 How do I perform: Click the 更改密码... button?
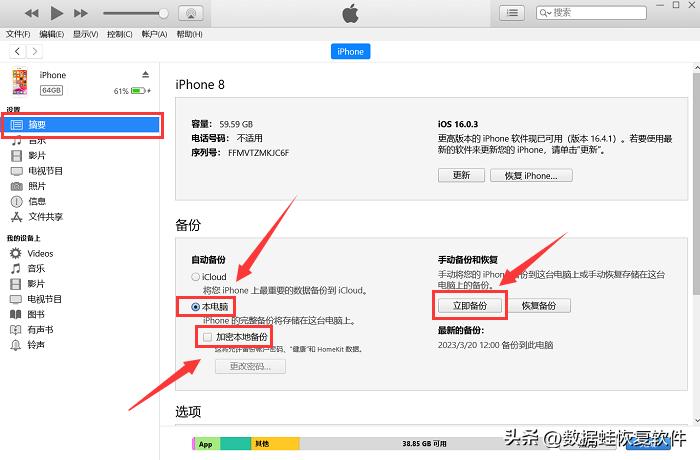click(x=250, y=366)
